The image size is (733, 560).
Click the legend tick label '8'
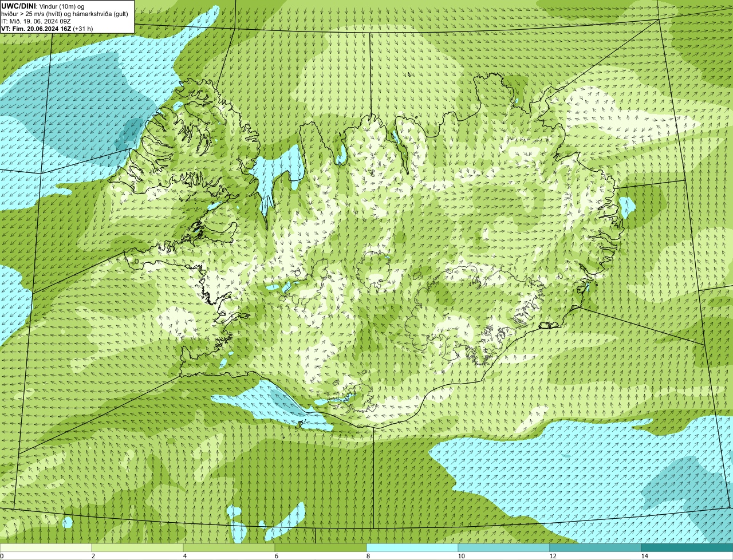[x=368, y=556]
